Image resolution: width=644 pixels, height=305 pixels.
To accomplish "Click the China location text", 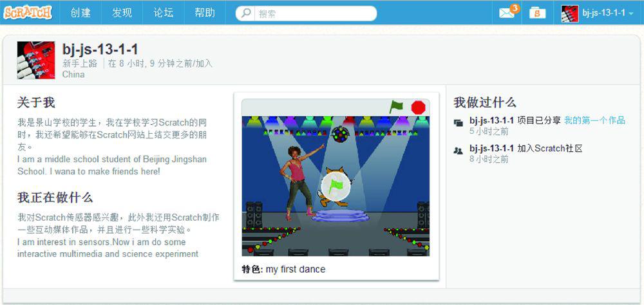I will click(73, 74).
